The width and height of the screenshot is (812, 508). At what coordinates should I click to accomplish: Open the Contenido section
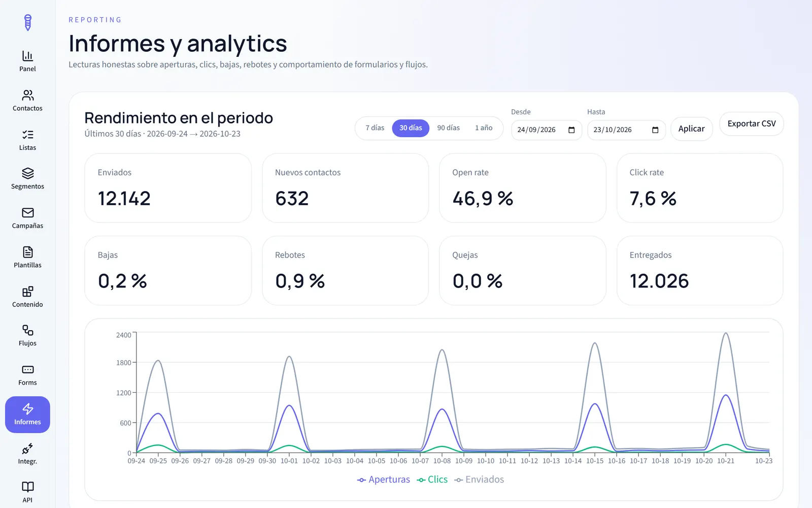[27, 297]
